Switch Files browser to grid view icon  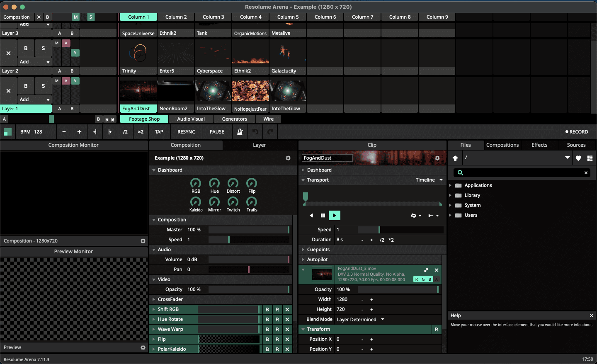pos(590,158)
